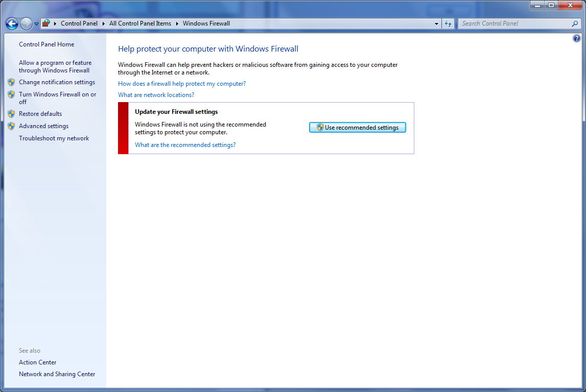Open Change notification settings
The image size is (586, 392).
point(57,82)
